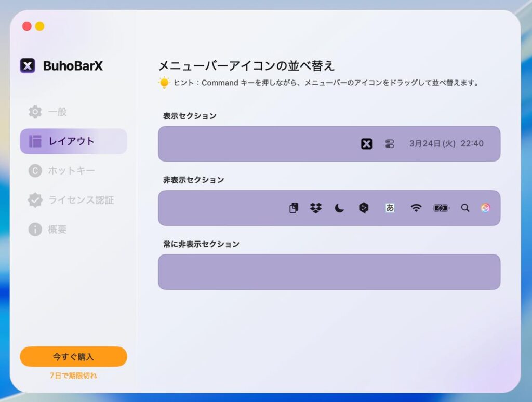Click the Wi-Fi icon in the hidden section
The image size is (532, 402).
[416, 208]
